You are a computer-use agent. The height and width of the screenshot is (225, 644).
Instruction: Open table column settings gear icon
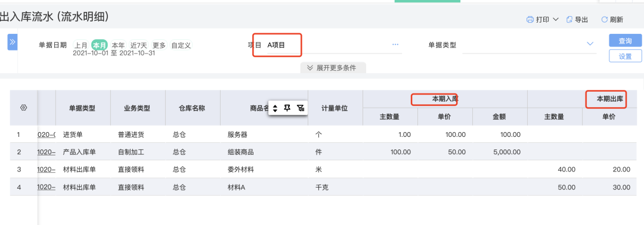pyautogui.click(x=23, y=107)
